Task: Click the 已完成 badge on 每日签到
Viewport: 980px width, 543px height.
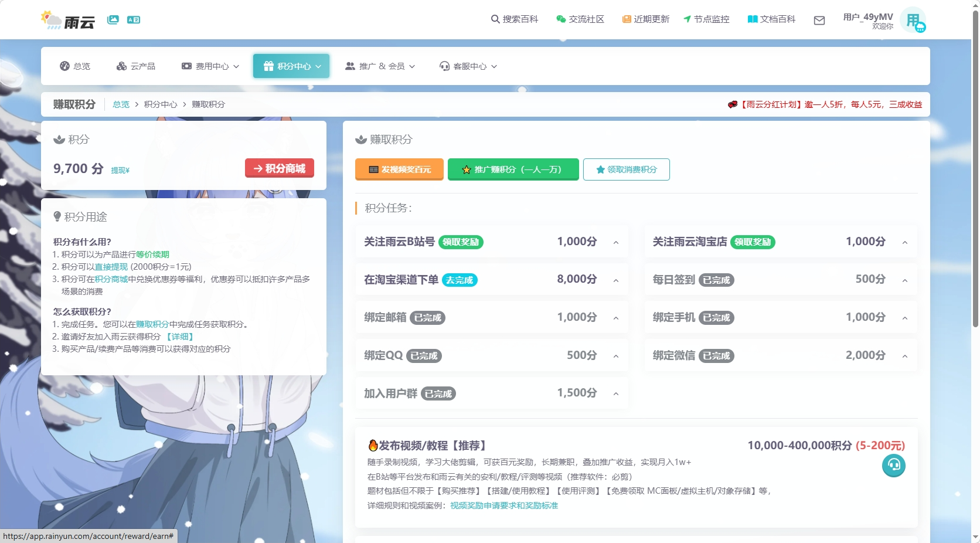Action: 716,280
